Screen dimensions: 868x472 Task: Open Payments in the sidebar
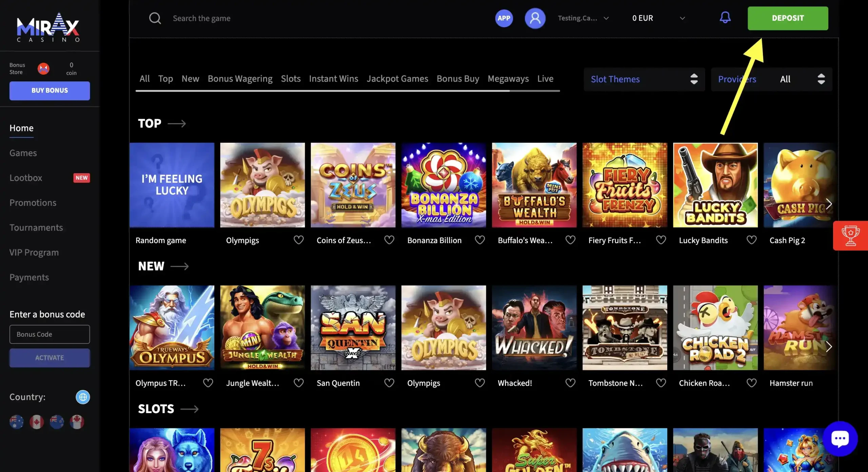(29, 277)
